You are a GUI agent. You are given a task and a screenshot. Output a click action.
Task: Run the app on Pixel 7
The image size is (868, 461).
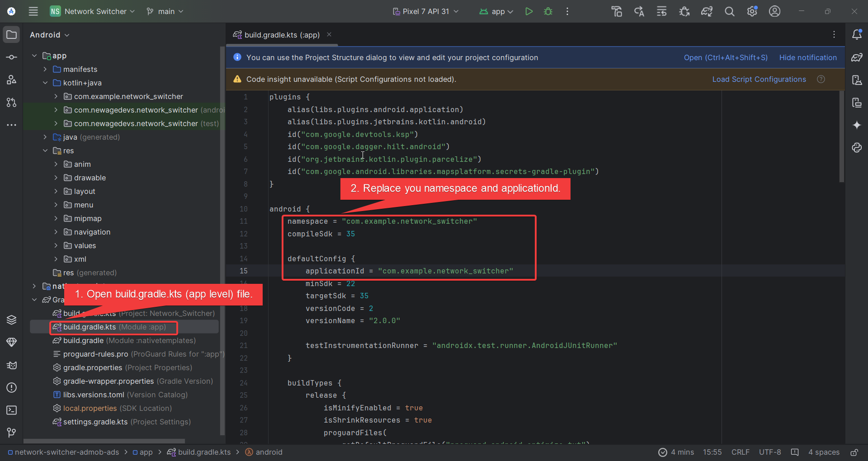pyautogui.click(x=529, y=11)
